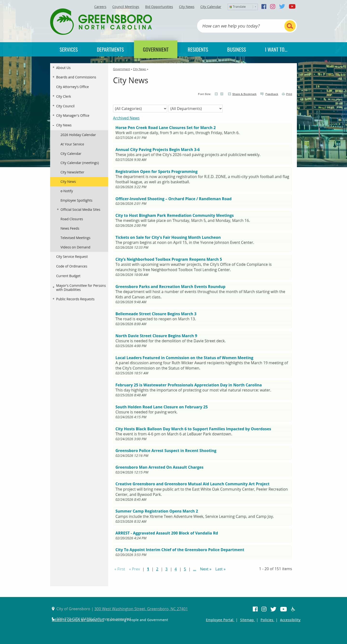The width and height of the screenshot is (347, 644).
Task: Open the Careers link in the header
Action: pyautogui.click(x=100, y=7)
